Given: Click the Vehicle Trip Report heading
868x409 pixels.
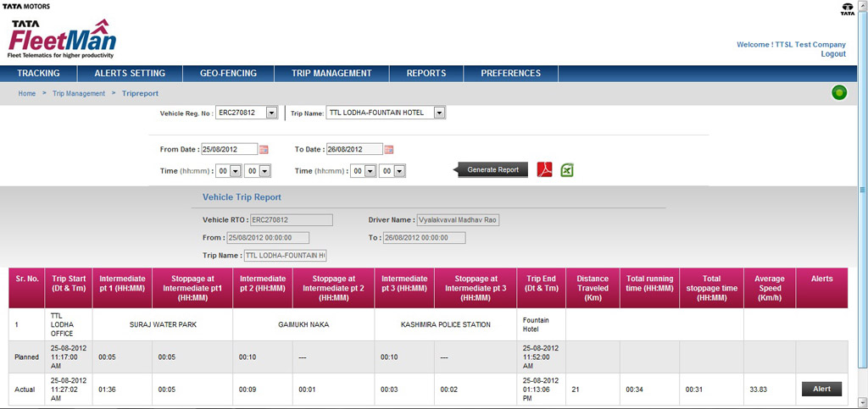Looking at the screenshot, I should pos(242,196).
